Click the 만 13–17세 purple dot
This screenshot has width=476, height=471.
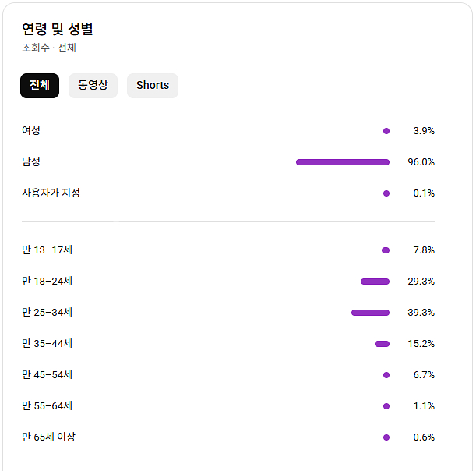[386, 250]
